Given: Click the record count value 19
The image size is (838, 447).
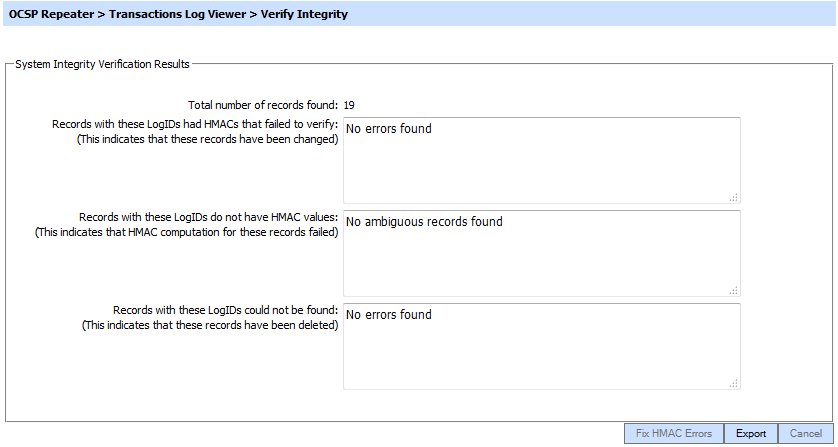Looking at the screenshot, I should pos(350,104).
